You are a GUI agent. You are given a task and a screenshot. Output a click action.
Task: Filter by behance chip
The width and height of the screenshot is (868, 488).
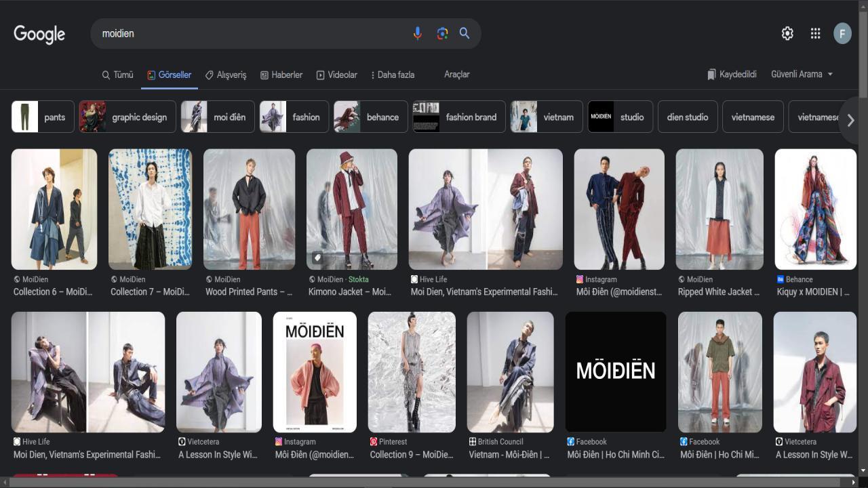[371, 117]
